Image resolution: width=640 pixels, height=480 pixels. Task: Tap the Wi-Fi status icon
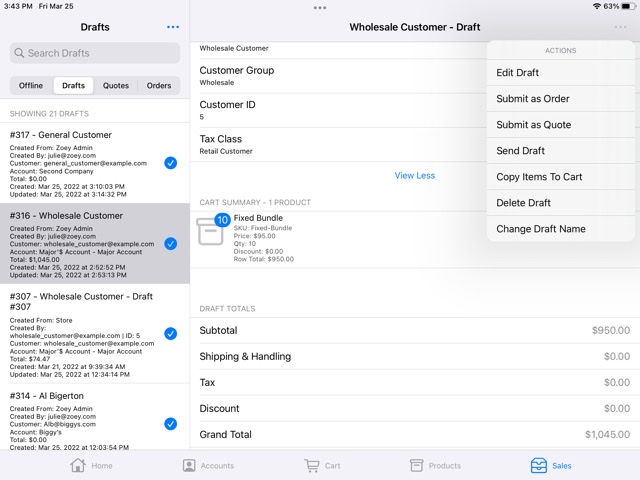[x=597, y=6]
